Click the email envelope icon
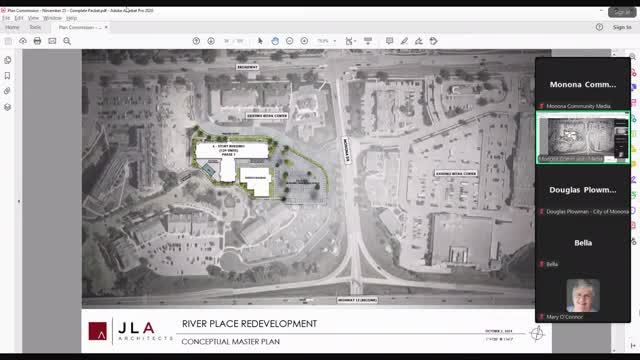Viewport: 640px width, 360px height. [x=52, y=41]
